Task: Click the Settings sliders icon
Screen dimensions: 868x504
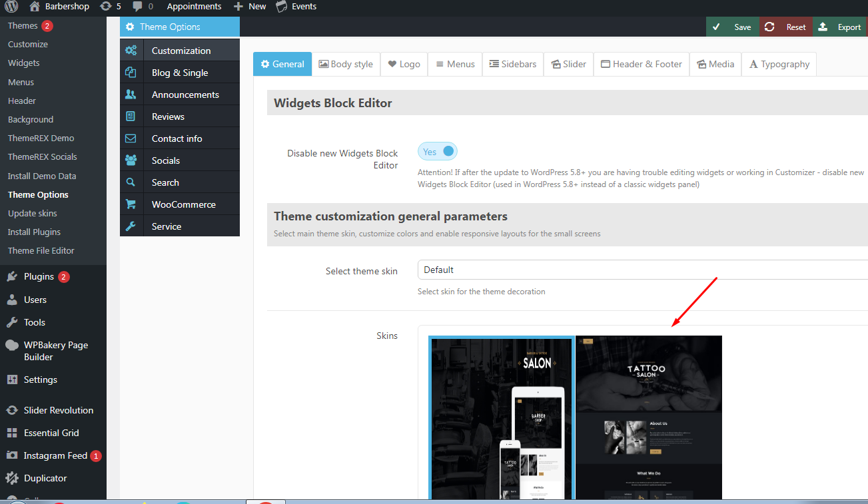Action: click(x=12, y=379)
